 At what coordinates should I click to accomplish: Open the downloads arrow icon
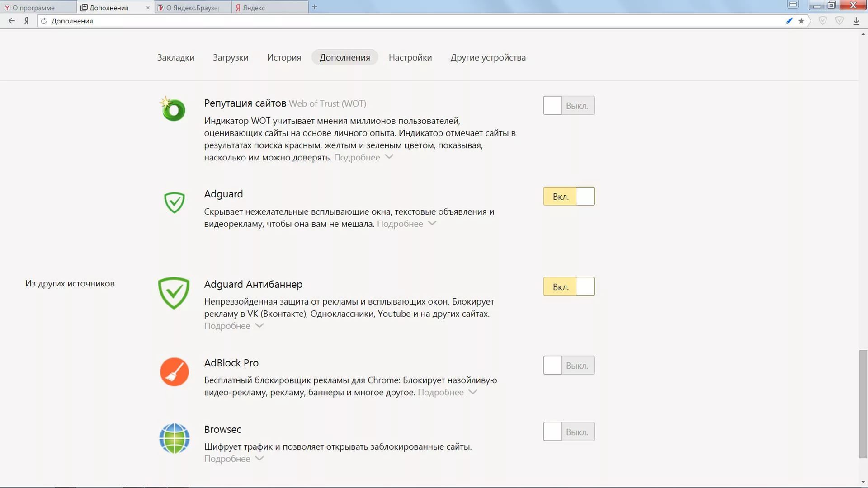[x=856, y=21]
